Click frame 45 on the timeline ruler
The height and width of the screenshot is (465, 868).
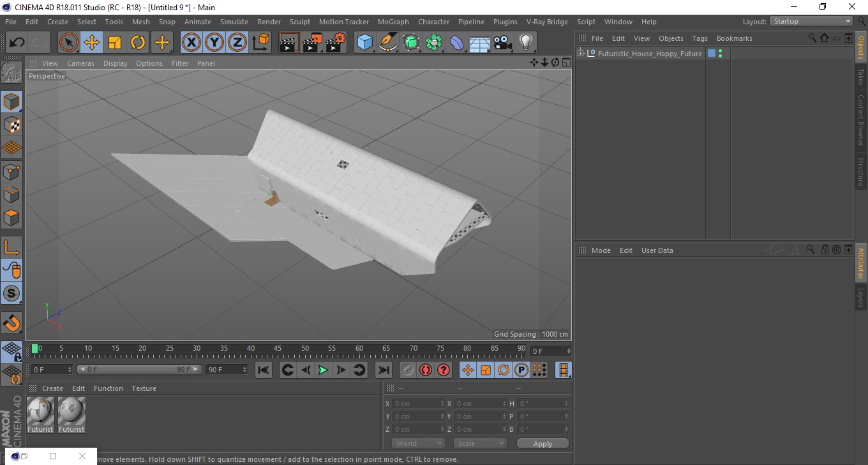click(x=278, y=349)
